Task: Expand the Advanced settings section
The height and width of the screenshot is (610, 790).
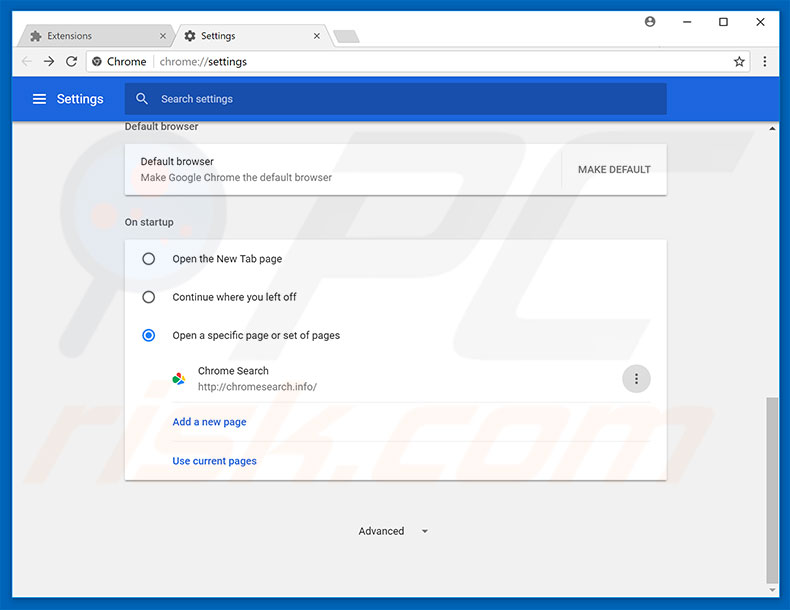Action: [393, 531]
